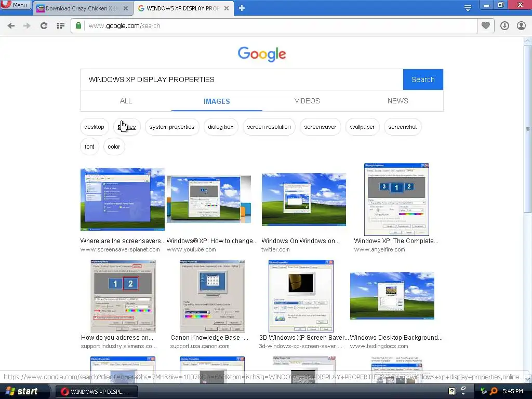Open the NEWS results tab

click(x=397, y=101)
